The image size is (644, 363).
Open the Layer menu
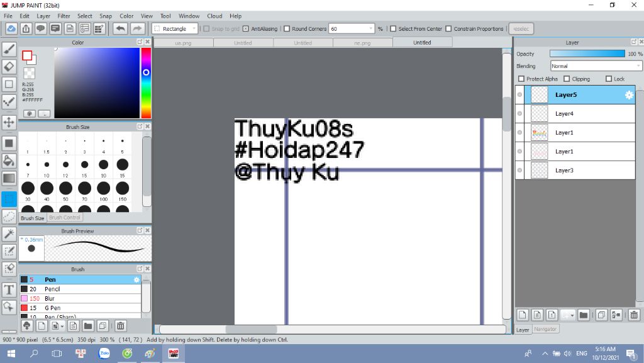[43, 16]
